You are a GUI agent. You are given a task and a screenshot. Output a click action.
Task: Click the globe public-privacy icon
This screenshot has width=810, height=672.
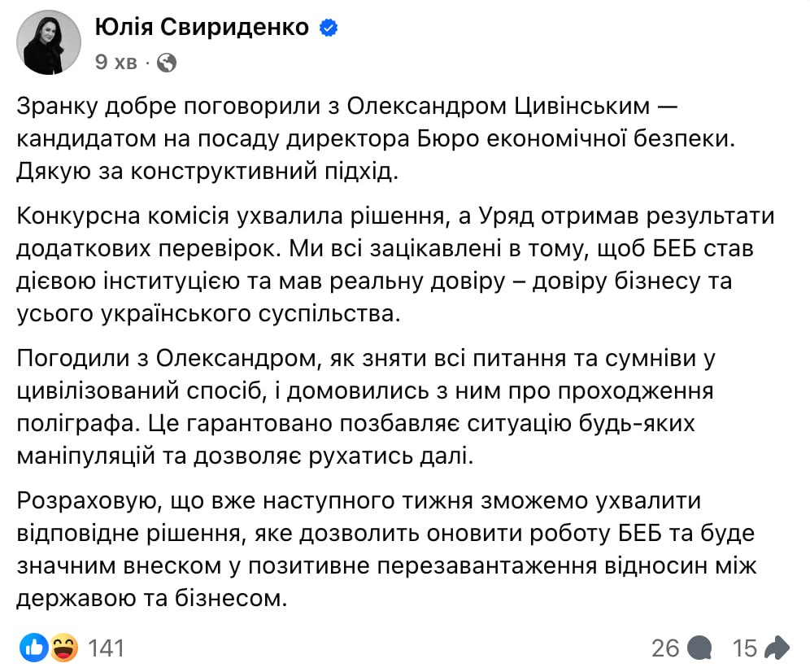point(166,62)
